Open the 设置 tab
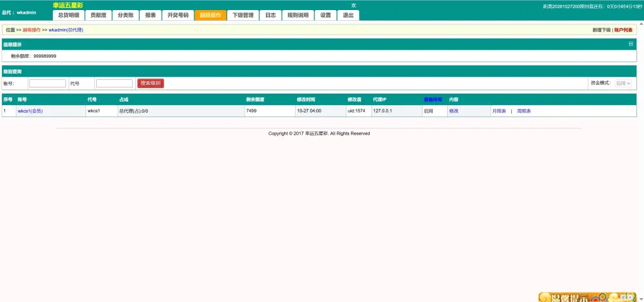The image size is (644, 302). pyautogui.click(x=326, y=15)
